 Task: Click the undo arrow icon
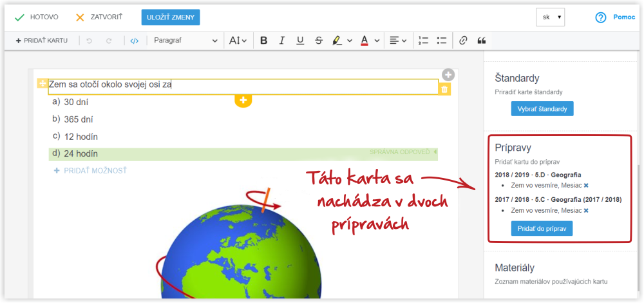pyautogui.click(x=89, y=41)
